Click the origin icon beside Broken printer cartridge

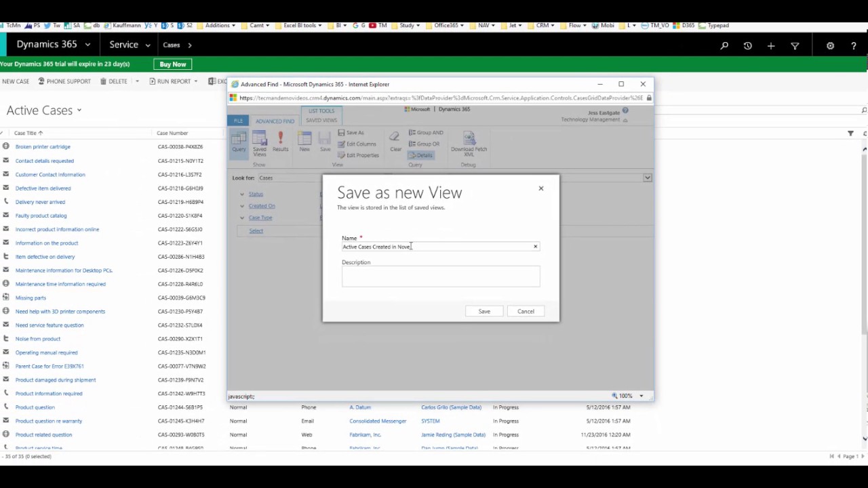coord(6,146)
